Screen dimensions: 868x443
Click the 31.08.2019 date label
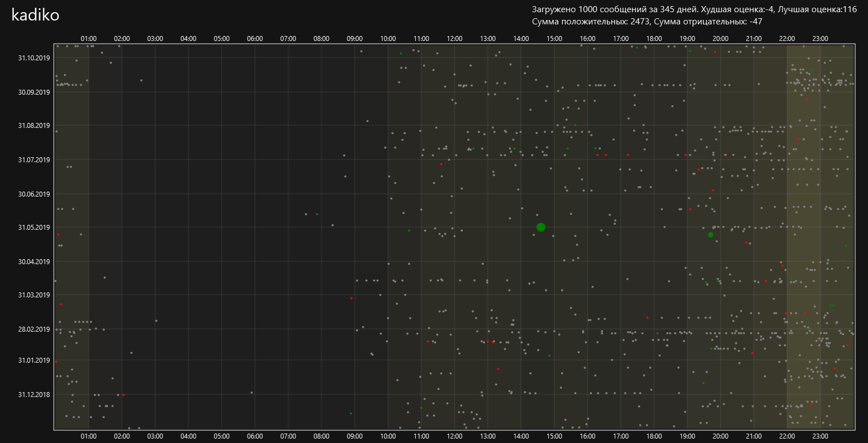pos(34,126)
